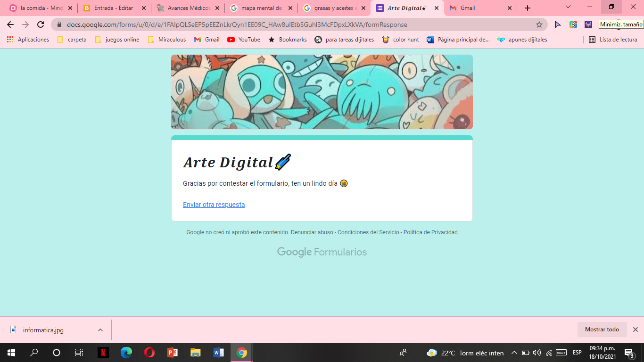The width and height of the screenshot is (644, 362).
Task: Open PowerPoint from the taskbar
Action: pos(173,353)
